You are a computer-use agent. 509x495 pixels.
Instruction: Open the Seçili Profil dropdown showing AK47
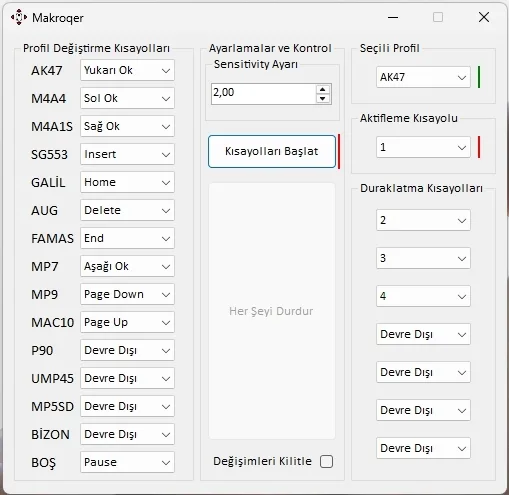pyautogui.click(x=423, y=77)
